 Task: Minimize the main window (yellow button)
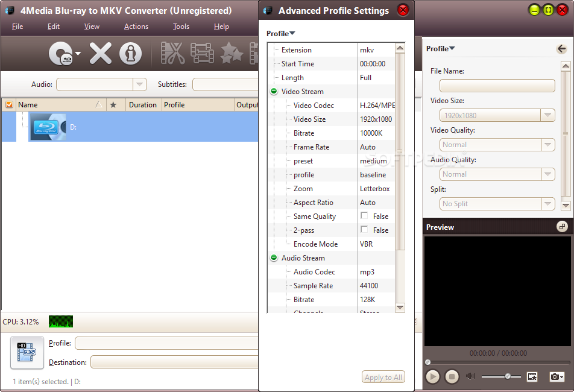point(534,10)
